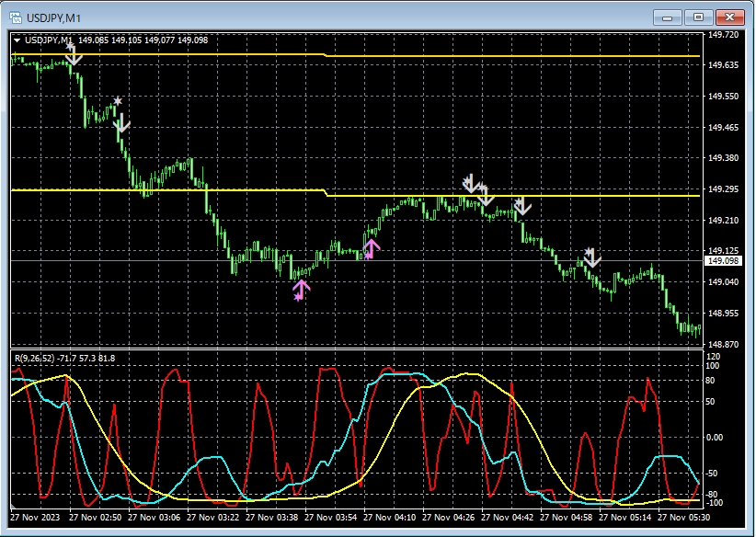Click the standalone gray star marker on chart

tap(117, 100)
